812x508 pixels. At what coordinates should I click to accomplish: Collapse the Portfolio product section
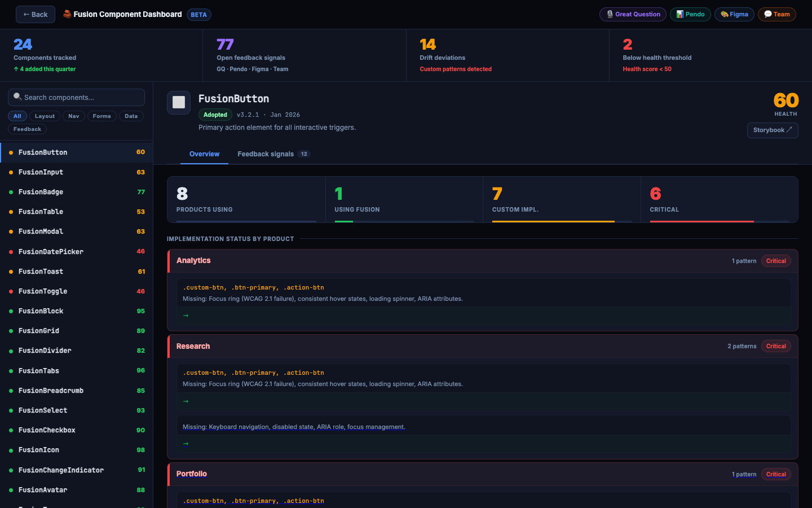click(x=483, y=474)
